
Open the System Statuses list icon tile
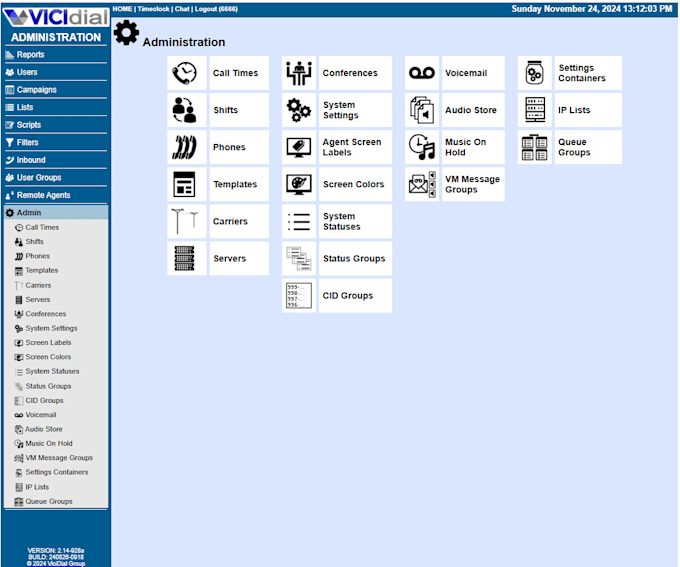click(299, 221)
